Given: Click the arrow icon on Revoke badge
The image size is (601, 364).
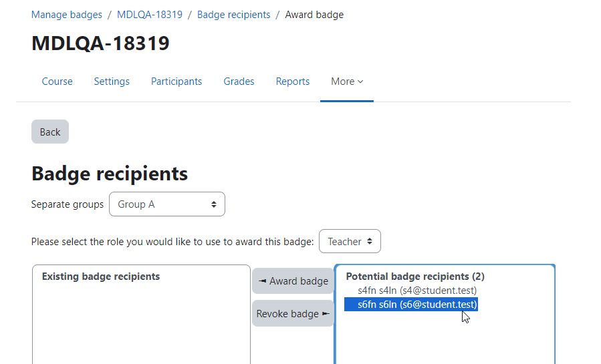Looking at the screenshot, I should (326, 314).
